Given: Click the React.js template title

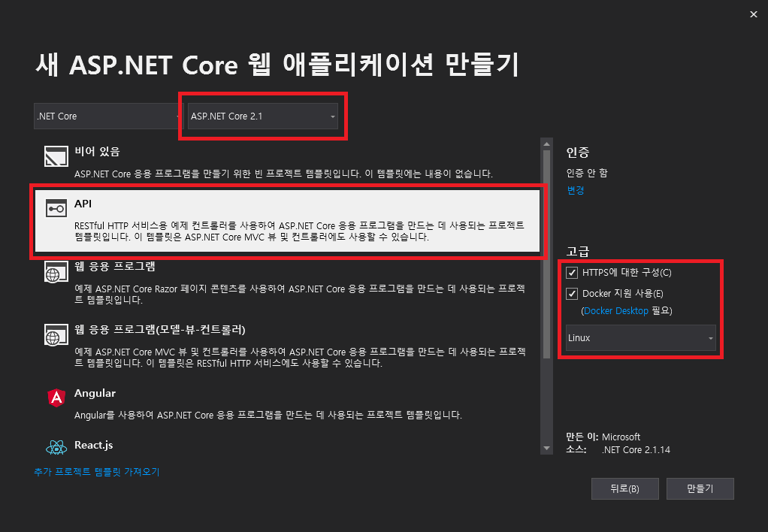Looking at the screenshot, I should click(93, 446).
